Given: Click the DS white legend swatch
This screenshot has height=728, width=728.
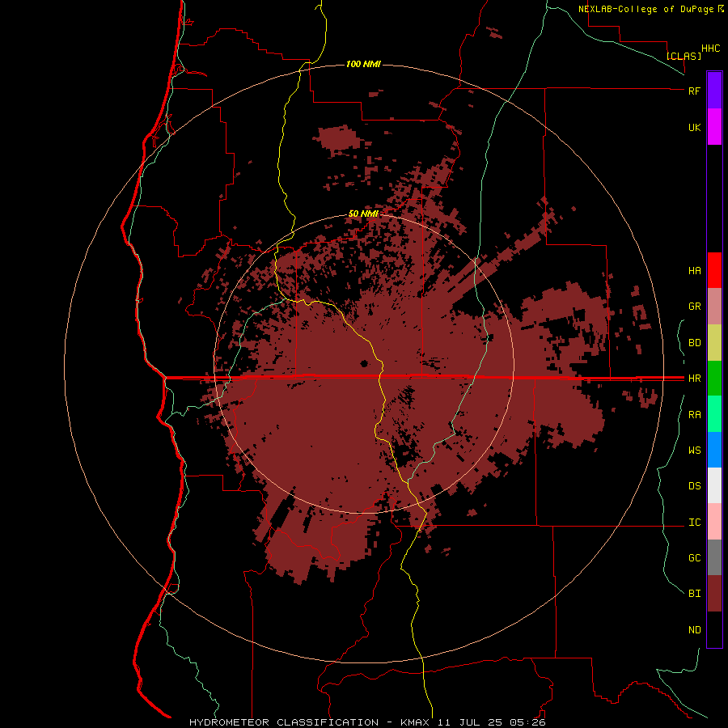Looking at the screenshot, I should 714,485.
